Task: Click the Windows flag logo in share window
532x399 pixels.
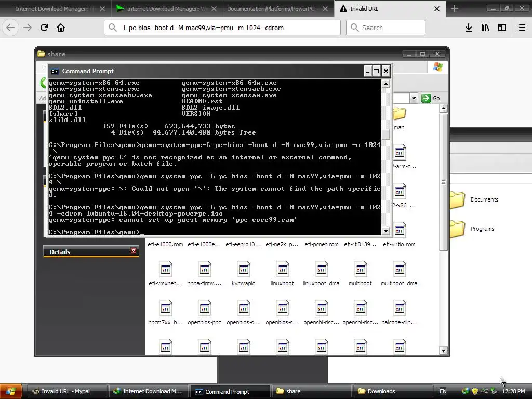Action: (x=438, y=67)
